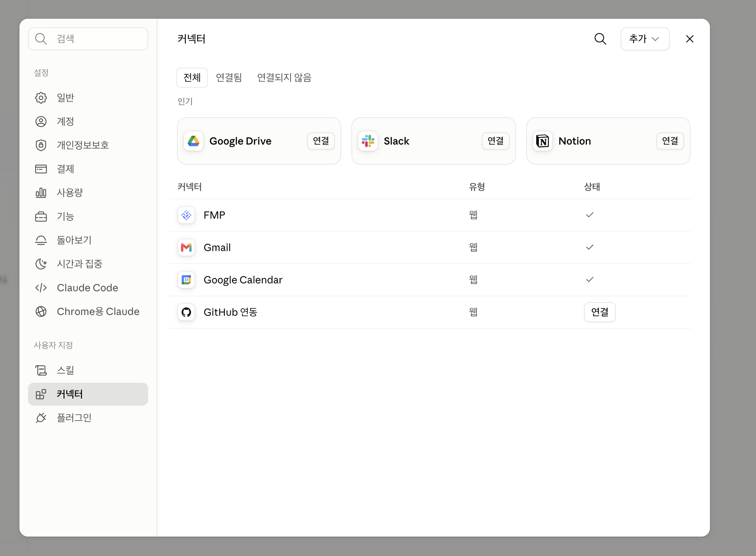This screenshot has width=756, height=556.
Task: Open the GitHub 연동 connector name
Action: (231, 312)
